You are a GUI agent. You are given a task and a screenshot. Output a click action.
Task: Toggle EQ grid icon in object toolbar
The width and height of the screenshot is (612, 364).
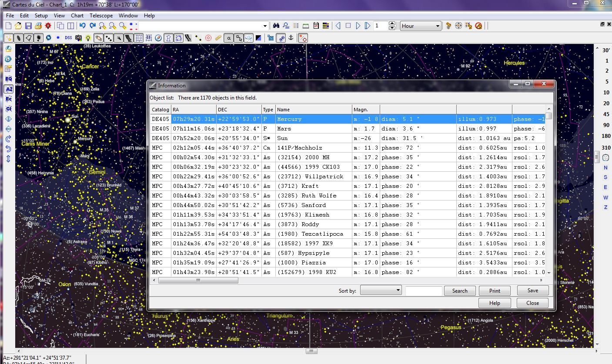click(149, 38)
